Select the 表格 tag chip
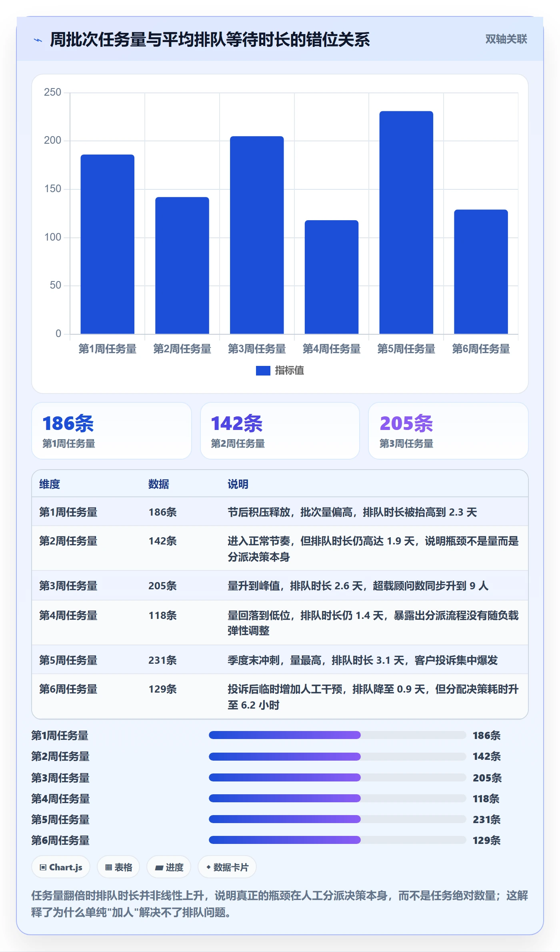The height and width of the screenshot is (952, 560). tap(118, 867)
